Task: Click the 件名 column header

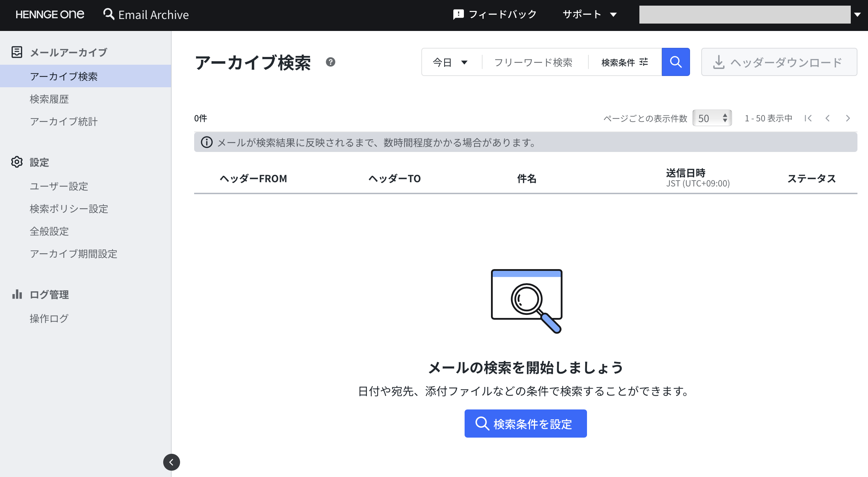Action: tap(526, 179)
